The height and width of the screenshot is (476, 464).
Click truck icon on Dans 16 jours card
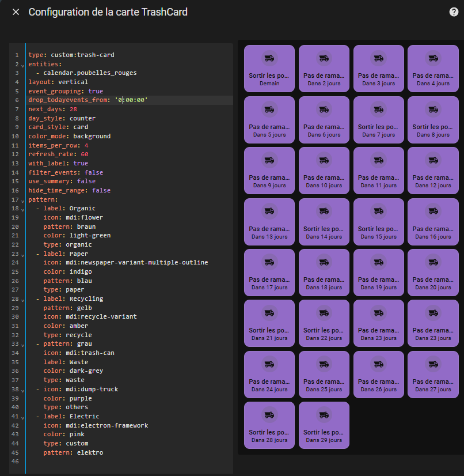433,211
